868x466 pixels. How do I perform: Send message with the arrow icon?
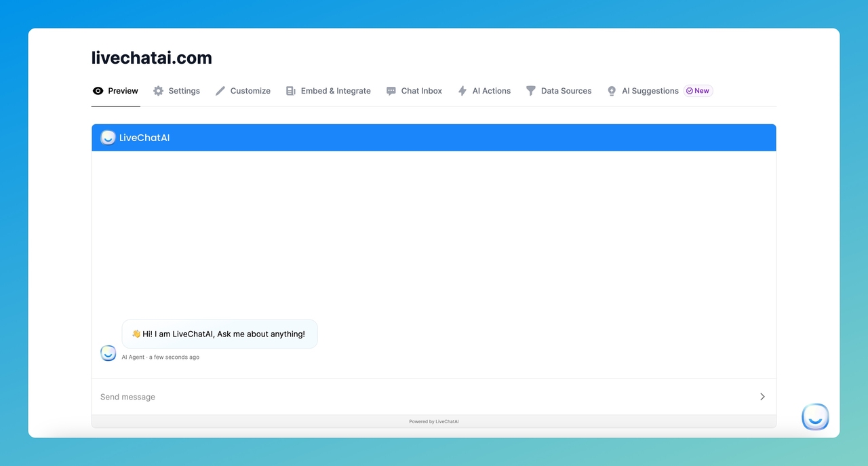pos(762,397)
